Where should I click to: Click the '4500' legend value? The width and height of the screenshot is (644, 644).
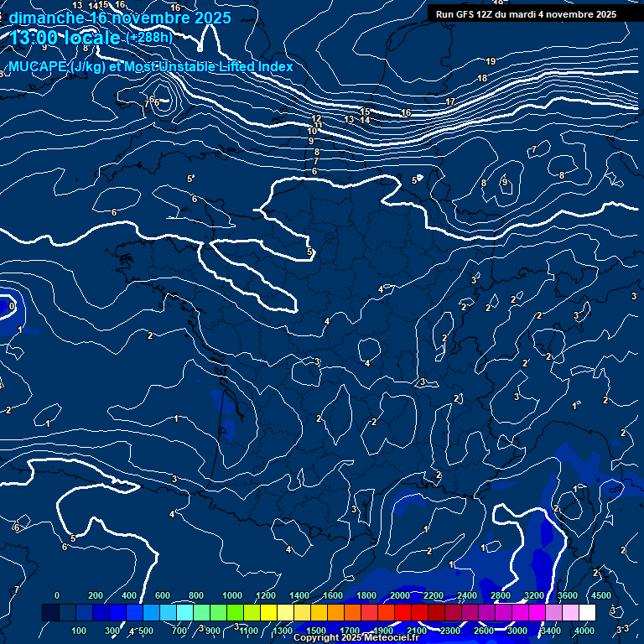coord(601,595)
